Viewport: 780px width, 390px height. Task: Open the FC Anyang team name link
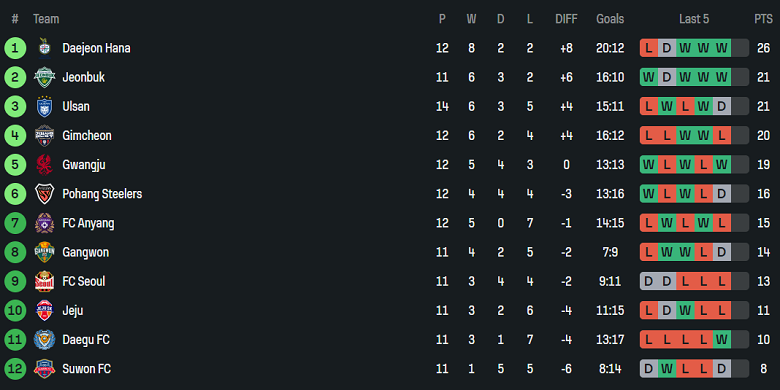pos(88,223)
